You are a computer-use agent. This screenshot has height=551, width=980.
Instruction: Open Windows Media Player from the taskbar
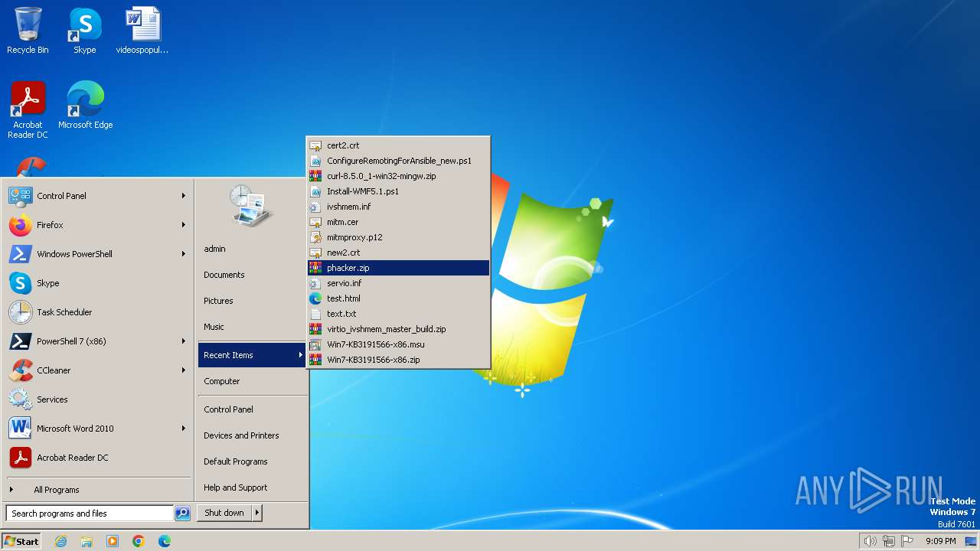(113, 541)
